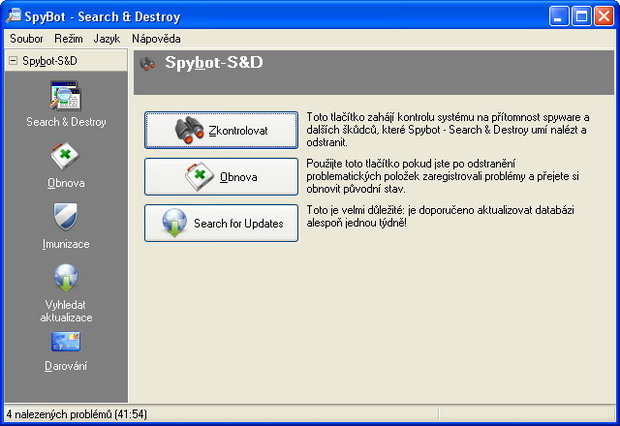This screenshot has height=426, width=620.
Task: Click the Spybot-S&D header title text
Action: 214,63
